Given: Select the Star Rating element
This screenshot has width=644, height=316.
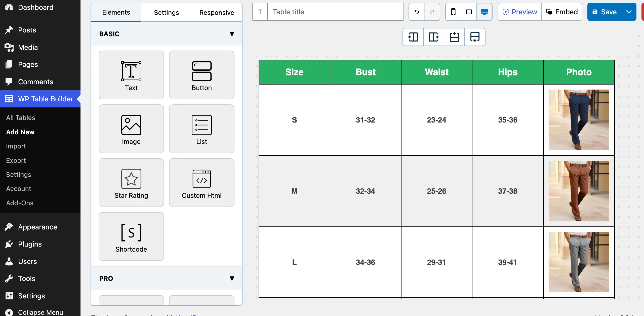Looking at the screenshot, I should 131,183.
